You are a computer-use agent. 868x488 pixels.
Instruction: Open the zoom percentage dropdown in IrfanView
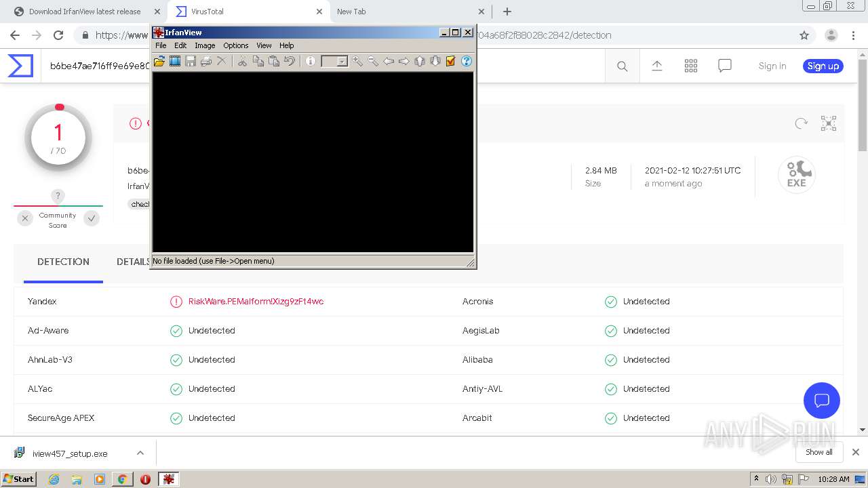(x=342, y=62)
